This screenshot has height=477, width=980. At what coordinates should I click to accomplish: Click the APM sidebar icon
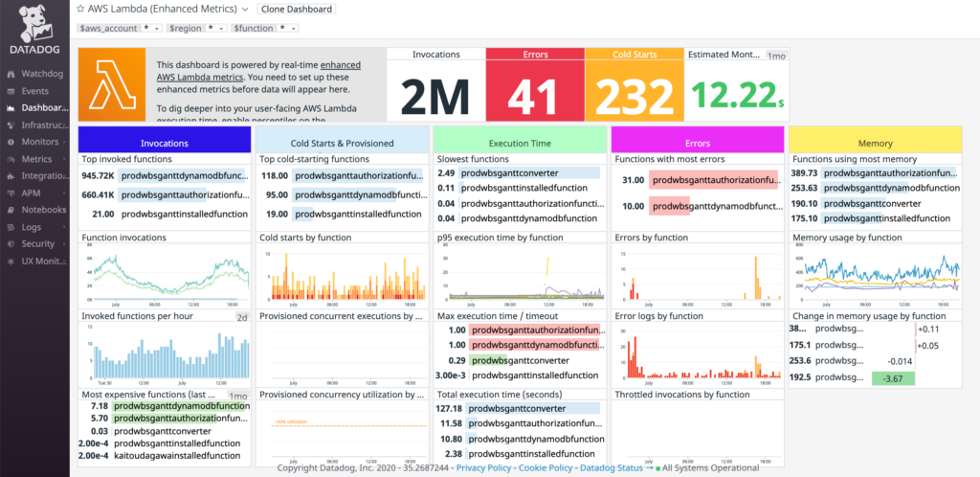11,193
